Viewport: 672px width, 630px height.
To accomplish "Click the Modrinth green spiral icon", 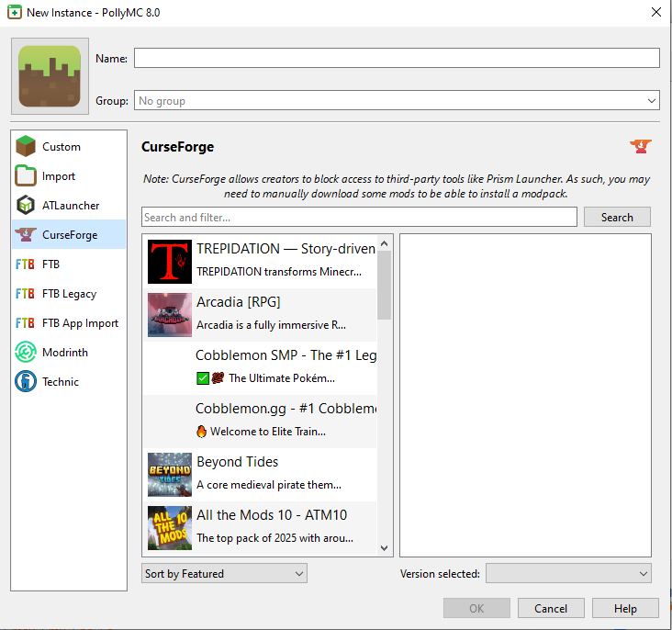I will [x=26, y=352].
